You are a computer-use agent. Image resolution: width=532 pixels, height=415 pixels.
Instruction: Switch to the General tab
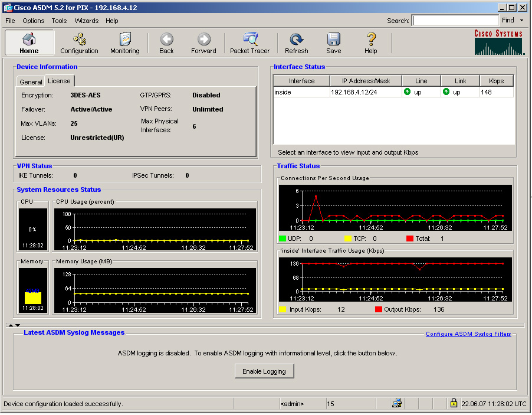[x=31, y=82]
